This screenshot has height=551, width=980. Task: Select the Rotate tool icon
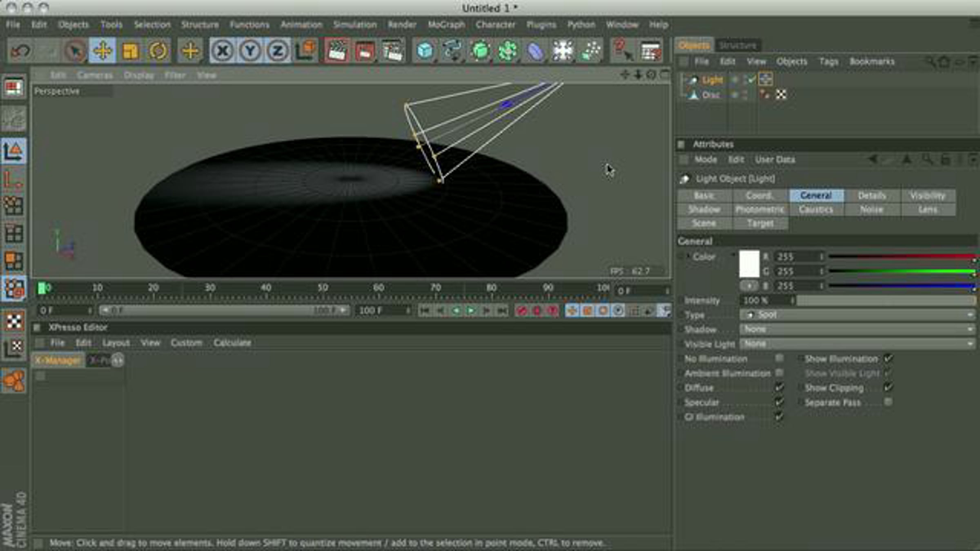point(158,51)
